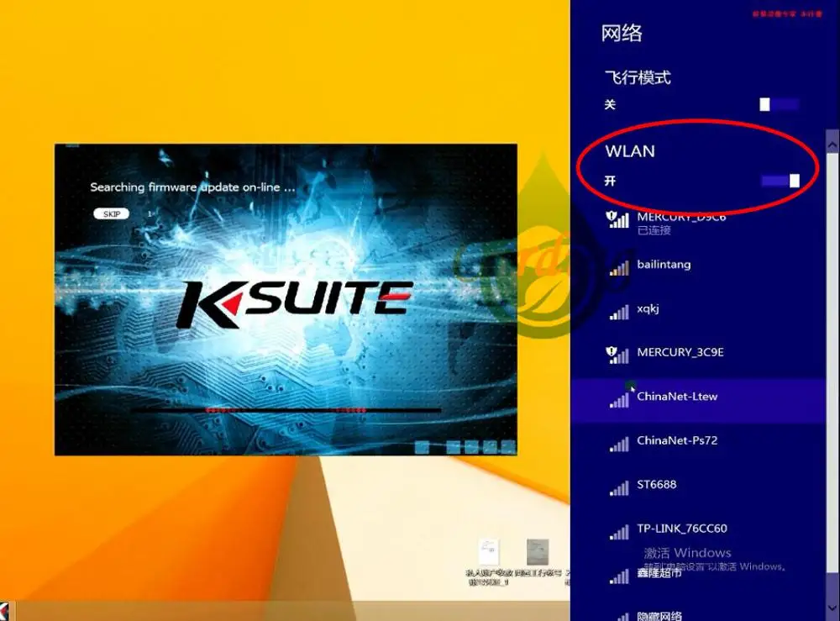
Task: Turn on the 飞行模式 airplane mode switch
Action: (780, 104)
